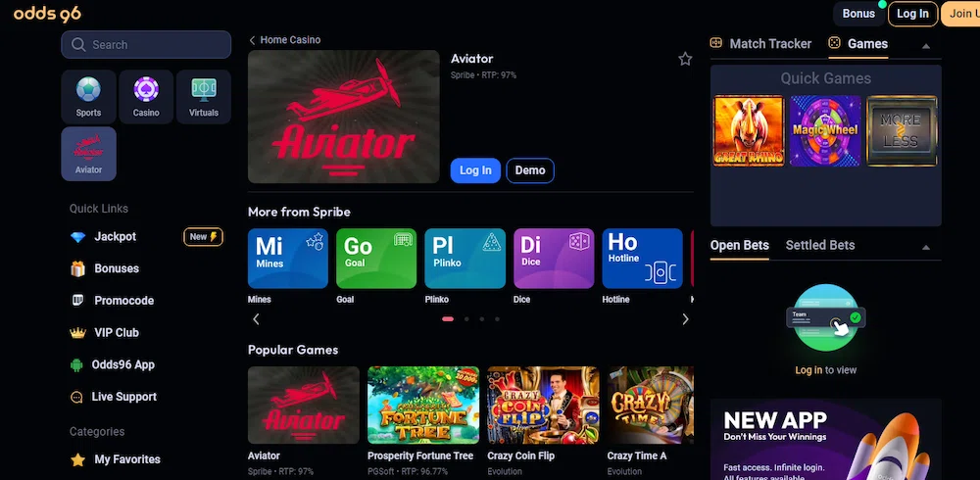Open the Plinko game tile
The height and width of the screenshot is (480, 980).
tap(465, 259)
